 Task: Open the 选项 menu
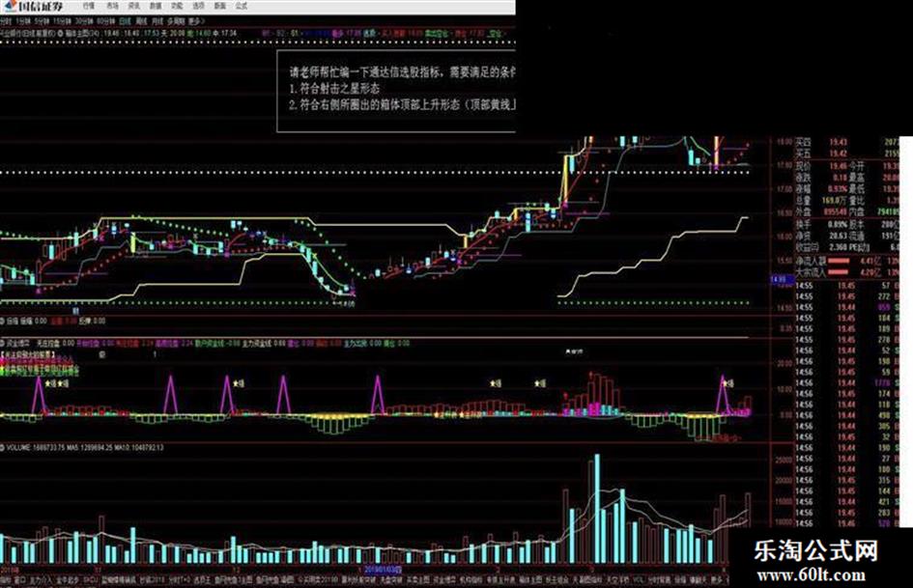tap(199, 6)
